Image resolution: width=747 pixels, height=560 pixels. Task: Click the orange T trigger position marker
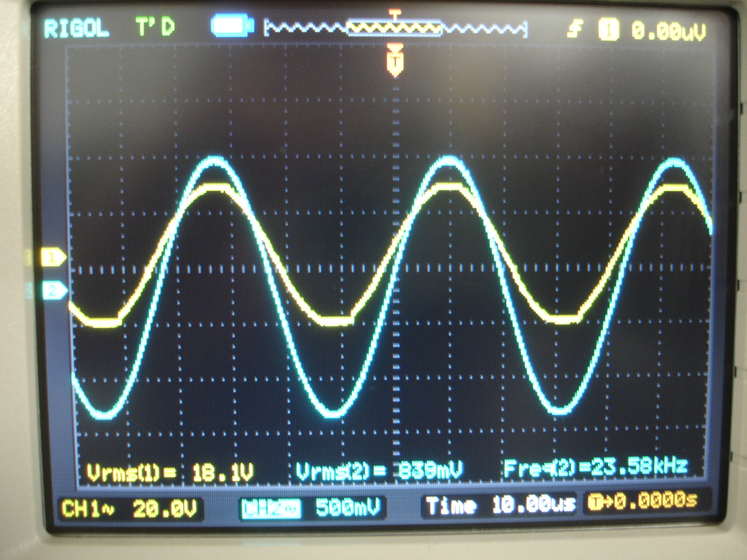[x=395, y=61]
